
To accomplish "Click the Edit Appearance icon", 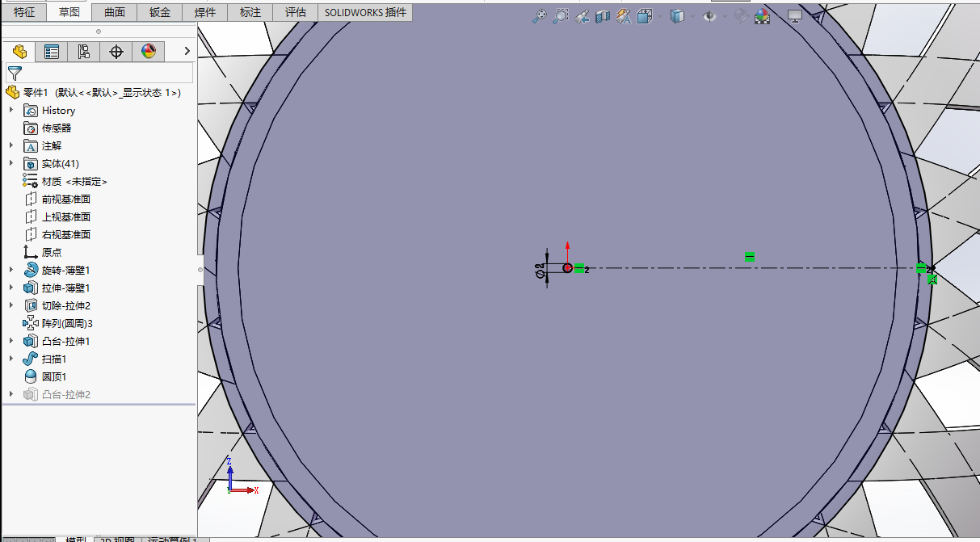I will point(741,15).
